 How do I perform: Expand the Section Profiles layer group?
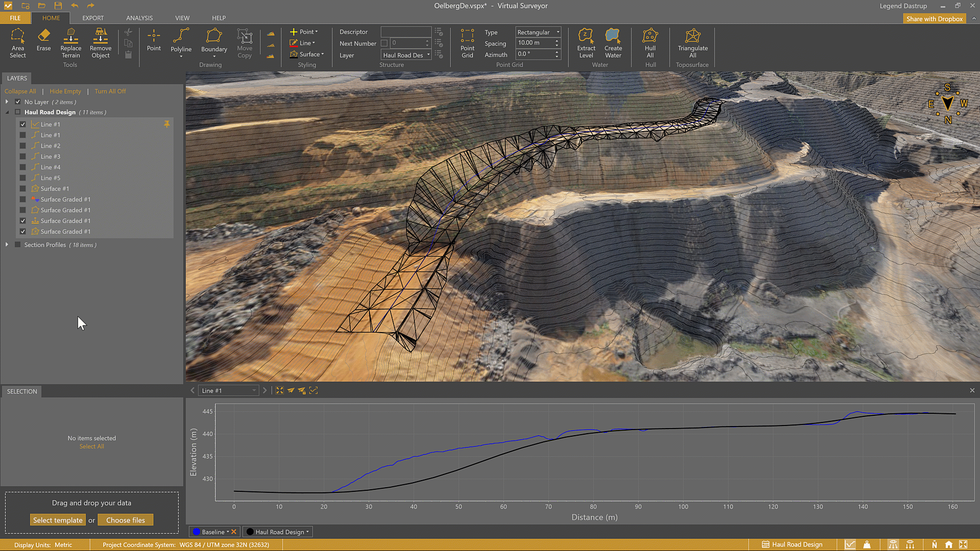[7, 245]
